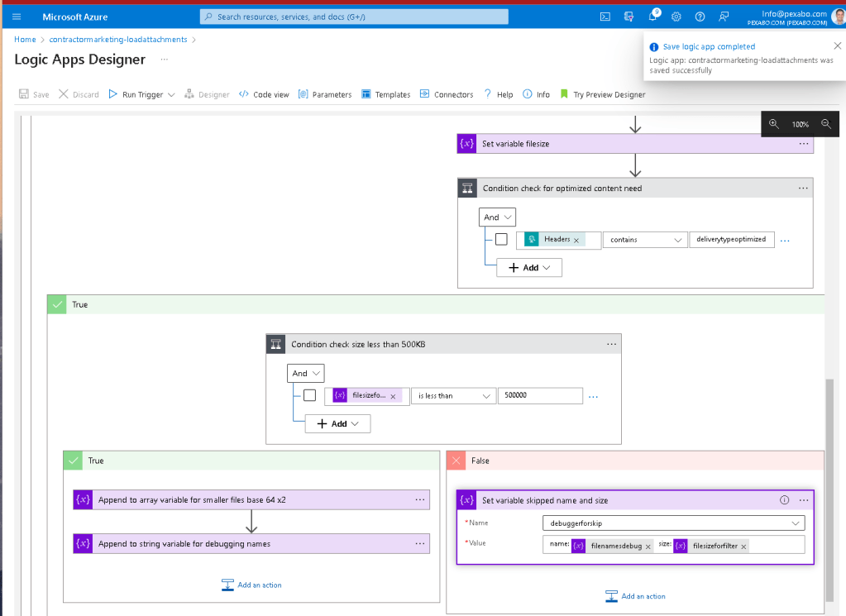Viewport: 846px width, 616px height.
Task: Open the more options ellipsis beside Logic Apps Designer title
Action: pos(165,60)
